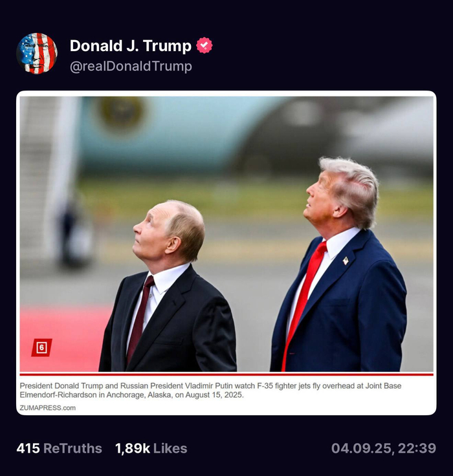This screenshot has height=476, width=453.
Task: Click the dark maroon tie in photo
Action: click(x=140, y=319)
